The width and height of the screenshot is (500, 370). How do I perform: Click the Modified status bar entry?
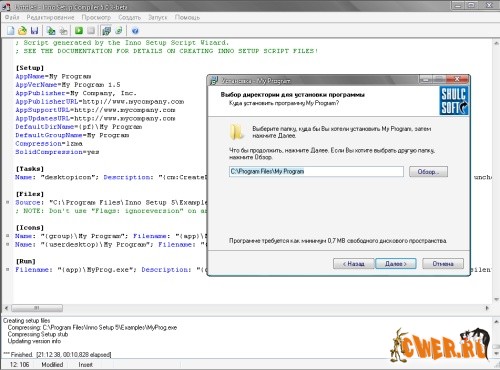pos(52,365)
